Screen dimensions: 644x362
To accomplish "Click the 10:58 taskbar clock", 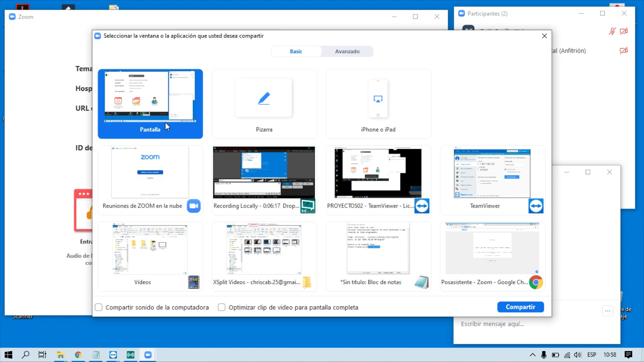I will (x=610, y=355).
